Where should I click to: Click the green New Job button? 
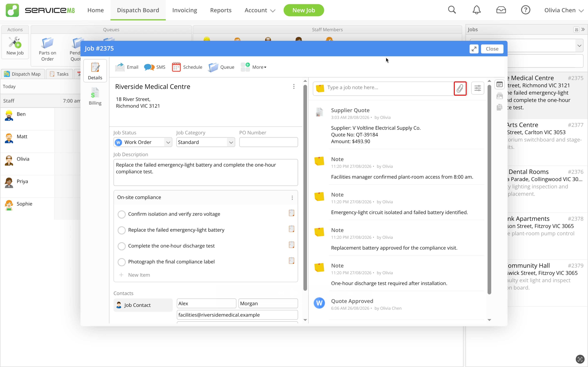[304, 10]
